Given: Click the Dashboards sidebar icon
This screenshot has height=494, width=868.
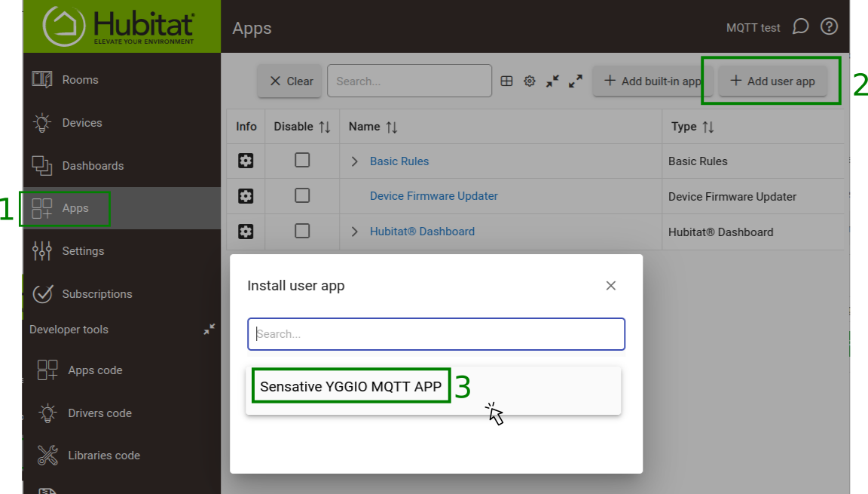Looking at the screenshot, I should 42,166.
